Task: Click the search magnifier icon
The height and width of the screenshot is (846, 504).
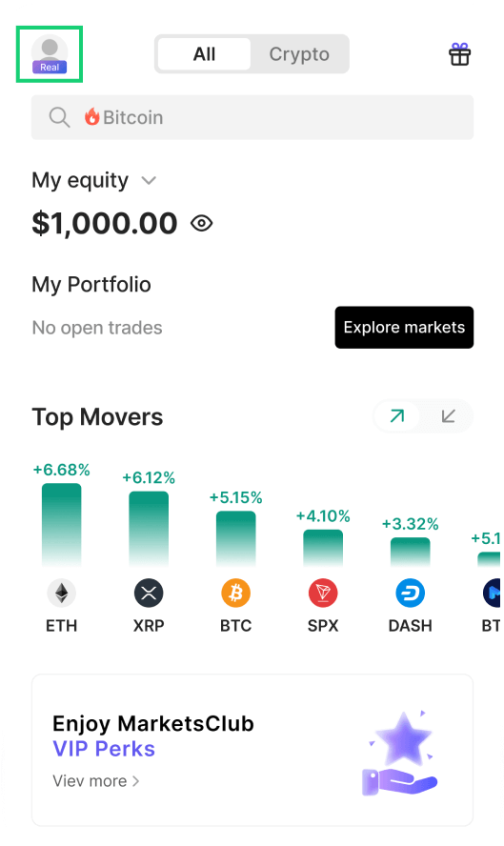Action: coord(59,117)
